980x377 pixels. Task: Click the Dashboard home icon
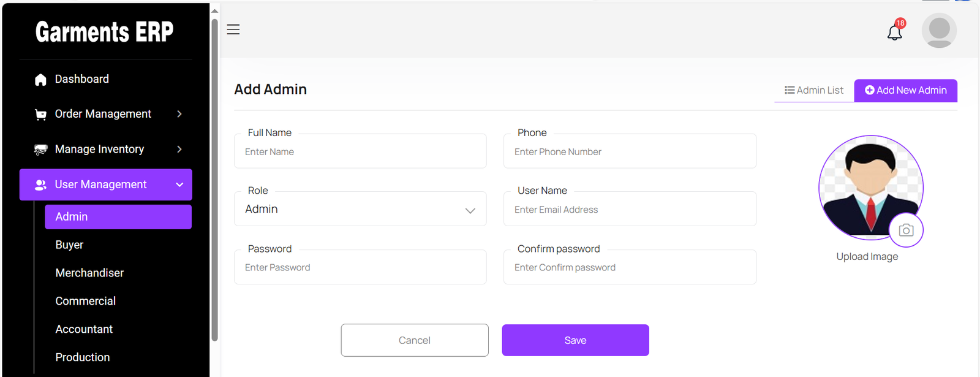tap(40, 80)
